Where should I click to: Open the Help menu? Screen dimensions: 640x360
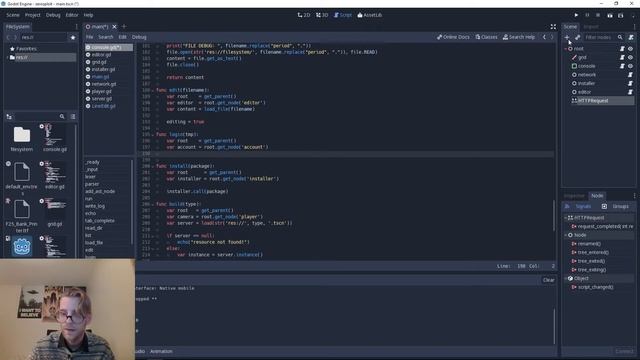point(88,15)
